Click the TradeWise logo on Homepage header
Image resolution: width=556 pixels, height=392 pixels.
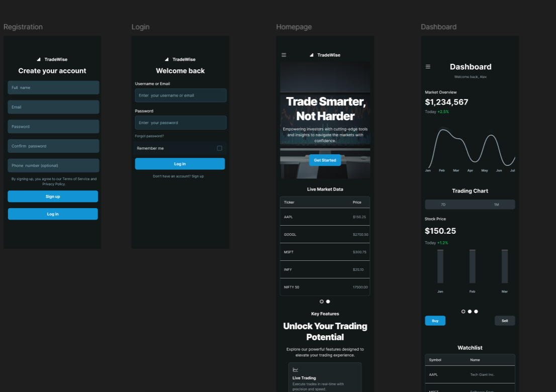coord(325,55)
